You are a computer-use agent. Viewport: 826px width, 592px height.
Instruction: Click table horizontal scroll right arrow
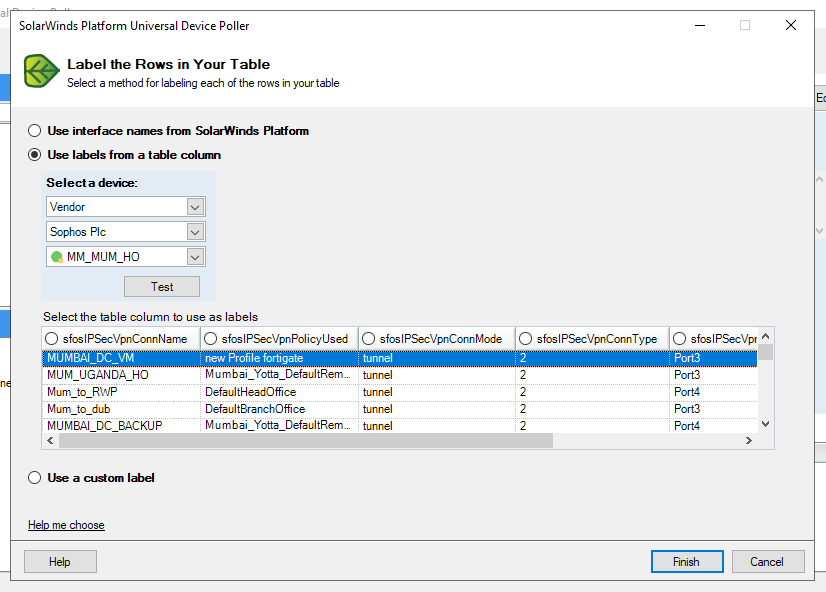click(x=749, y=441)
